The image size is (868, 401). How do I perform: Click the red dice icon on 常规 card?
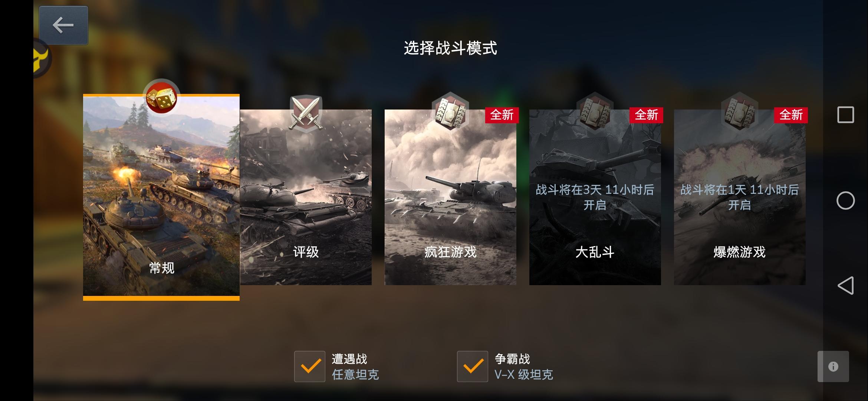[x=161, y=97]
